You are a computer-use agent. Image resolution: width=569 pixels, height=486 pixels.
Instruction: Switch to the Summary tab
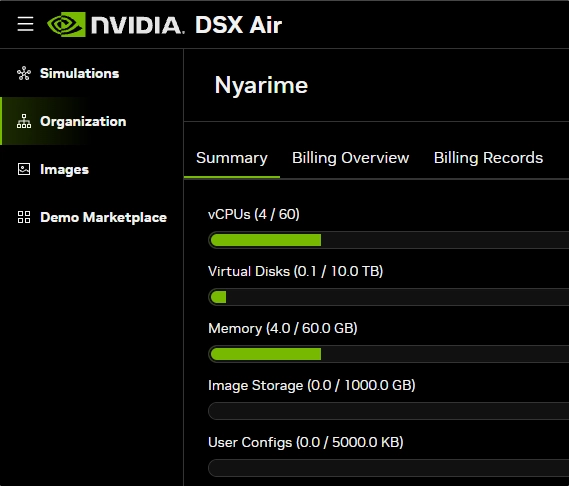232,158
